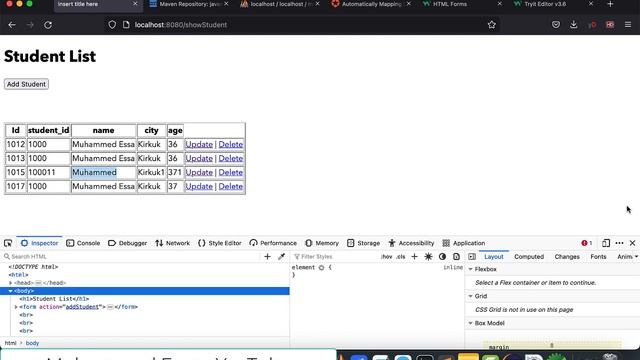Add a new node in Inspector

(267, 257)
